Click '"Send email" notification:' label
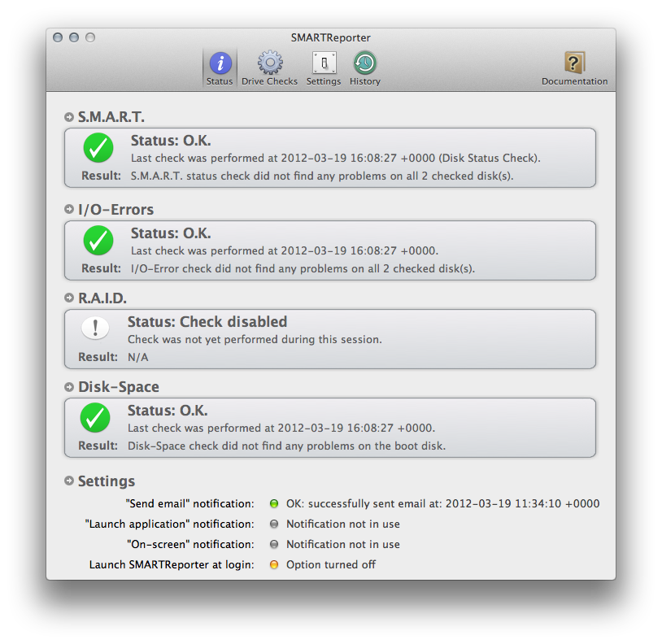Viewport: 662px width, 644px height. [190, 503]
